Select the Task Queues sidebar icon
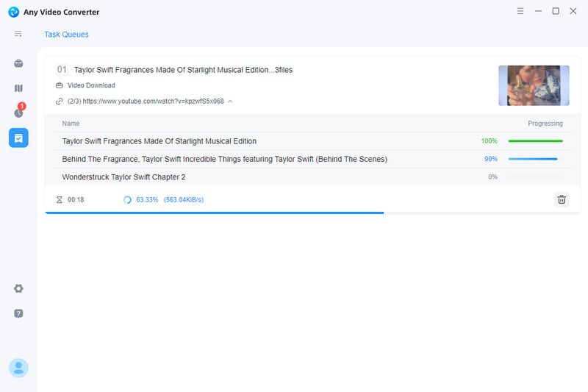 tap(18, 138)
